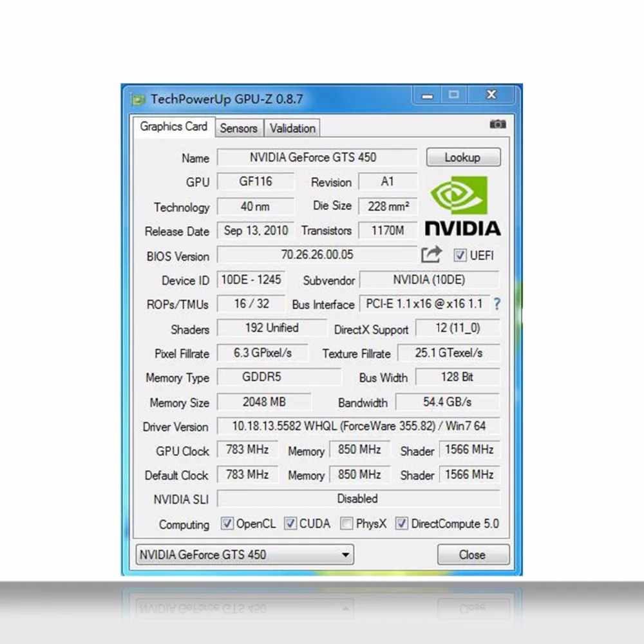Click the Shaders value 192 Unified
Image resolution: width=644 pixels, height=644 pixels.
(x=272, y=328)
